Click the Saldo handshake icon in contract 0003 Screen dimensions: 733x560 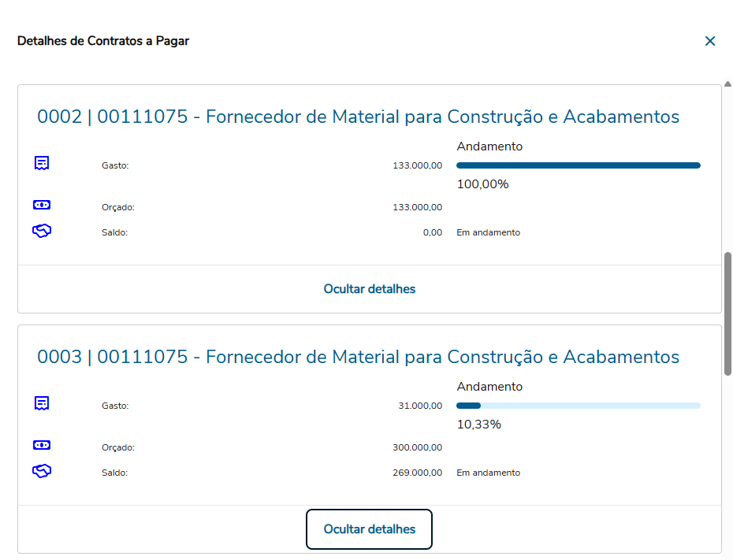point(42,471)
